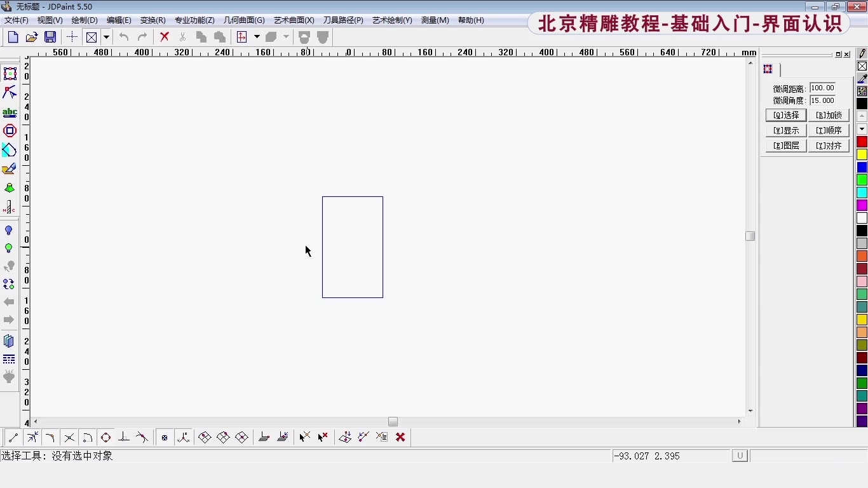Click the [T]顺序 button
This screenshot has height=488, width=868.
pos(829,130)
